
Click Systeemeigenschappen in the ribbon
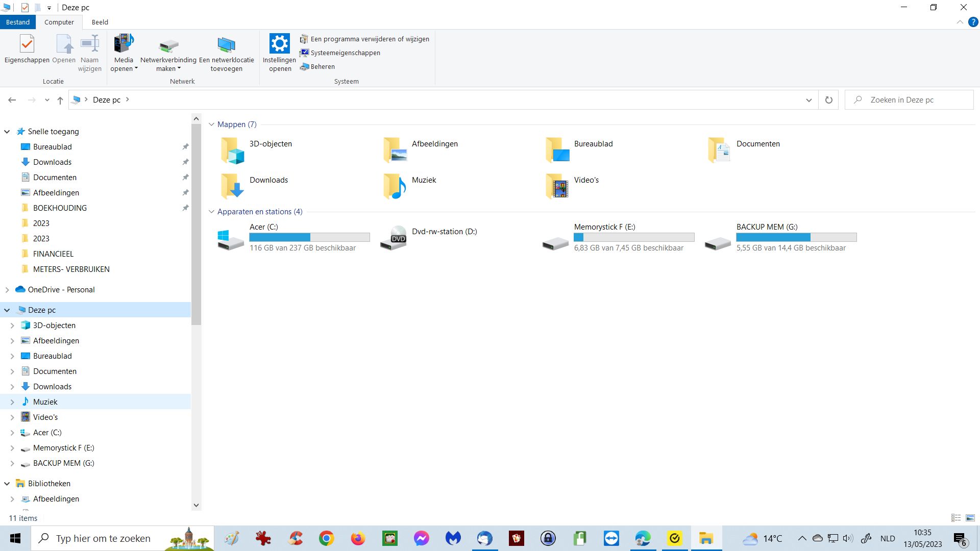[x=345, y=53]
